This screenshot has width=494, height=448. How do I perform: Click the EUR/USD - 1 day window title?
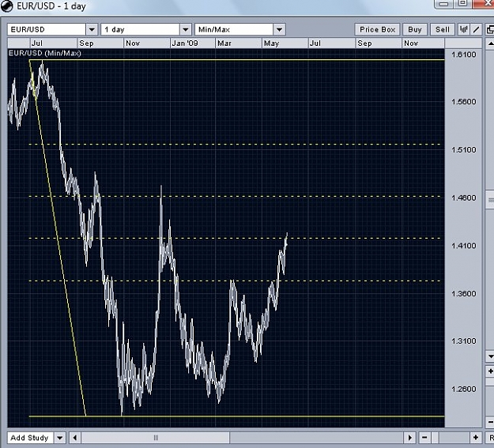[x=51, y=6]
